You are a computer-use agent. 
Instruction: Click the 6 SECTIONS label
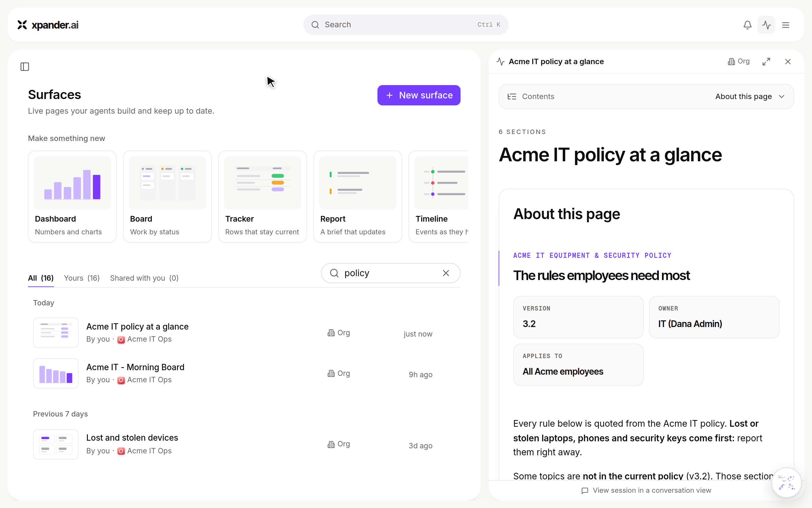point(522,132)
